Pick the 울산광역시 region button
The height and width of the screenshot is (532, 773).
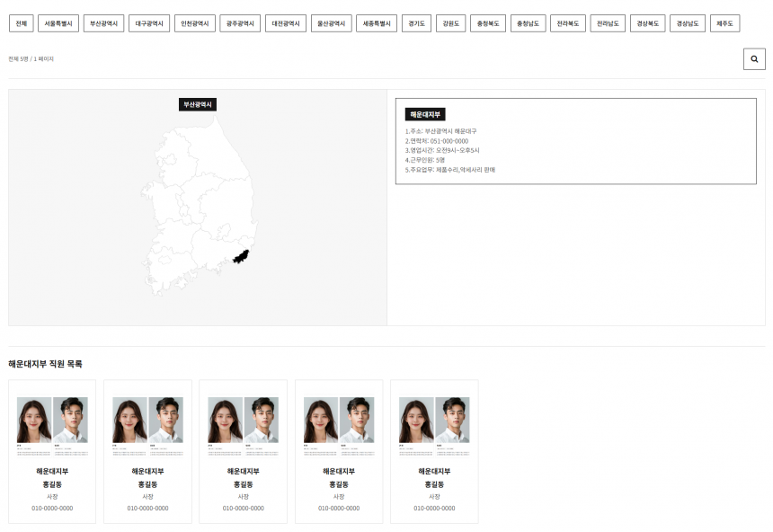pos(332,23)
